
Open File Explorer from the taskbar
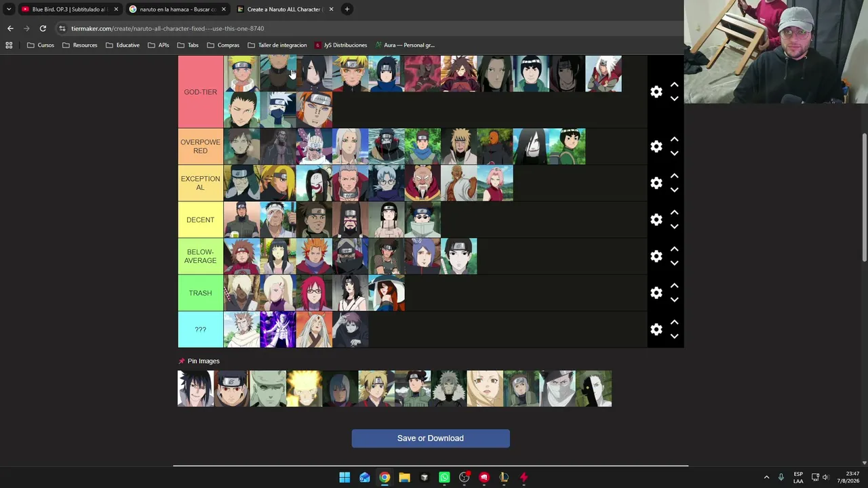[x=404, y=477]
